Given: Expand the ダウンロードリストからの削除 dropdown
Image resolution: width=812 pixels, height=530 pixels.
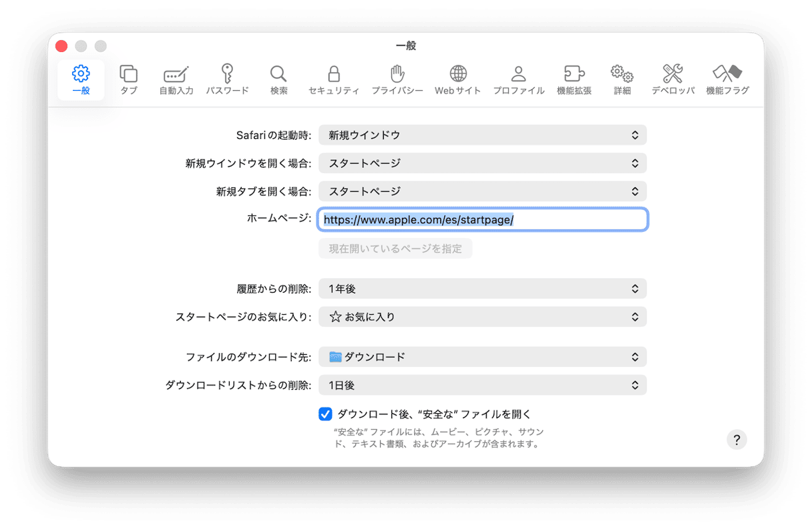Looking at the screenshot, I should [483, 385].
